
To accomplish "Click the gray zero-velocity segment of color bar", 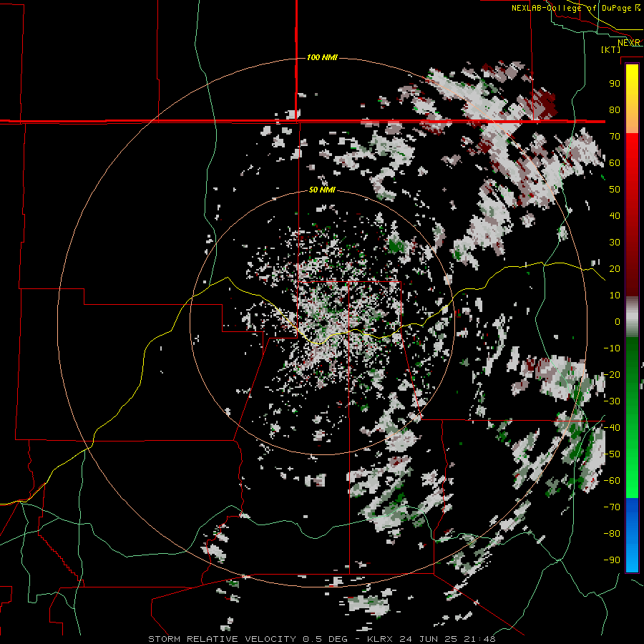I will (x=632, y=317).
